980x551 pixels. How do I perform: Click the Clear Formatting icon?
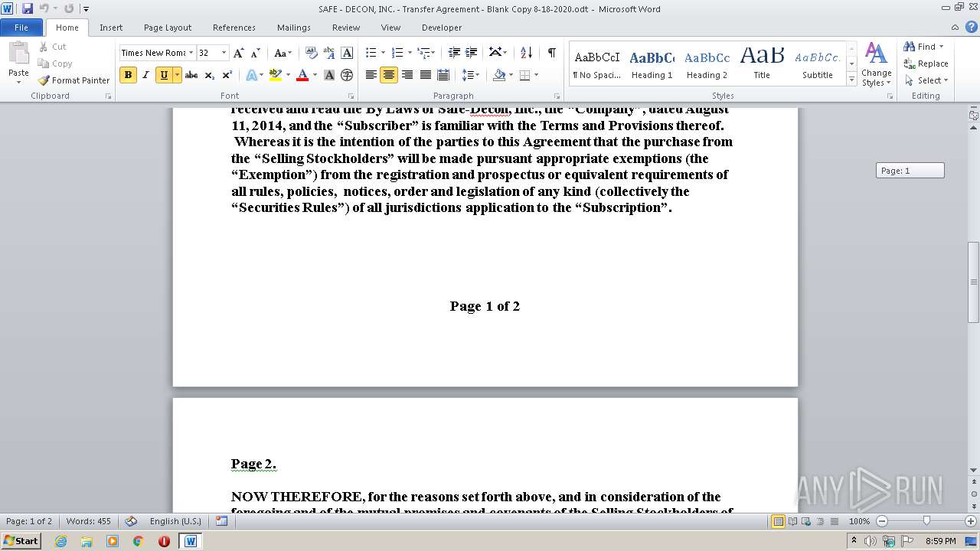311,53
